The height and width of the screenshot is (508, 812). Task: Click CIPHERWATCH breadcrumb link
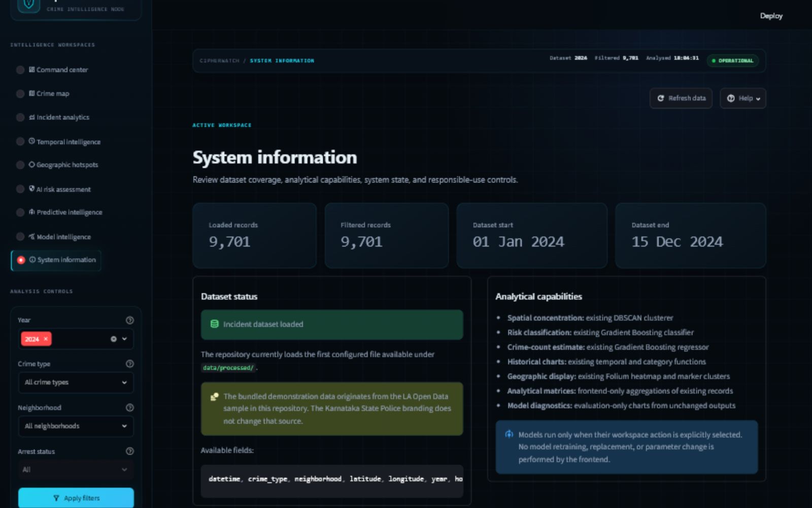(x=219, y=60)
